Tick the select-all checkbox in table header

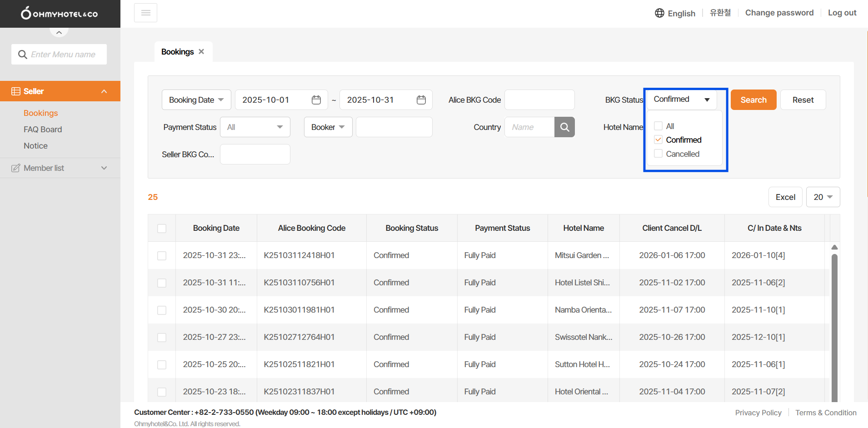click(162, 229)
